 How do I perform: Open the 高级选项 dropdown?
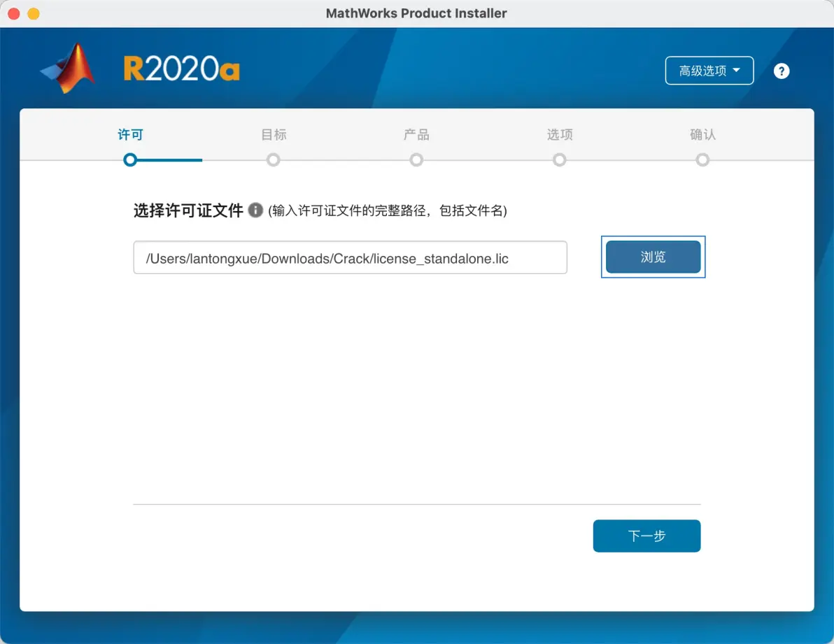709,71
